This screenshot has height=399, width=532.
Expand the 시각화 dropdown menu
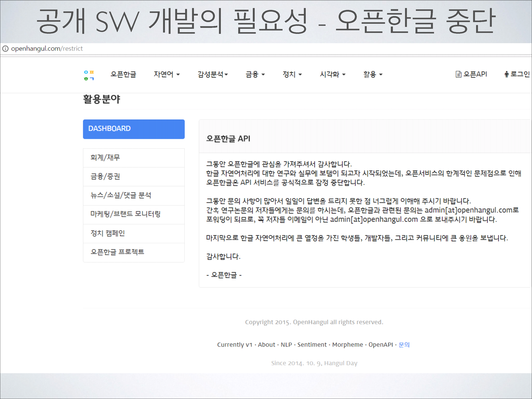point(332,74)
